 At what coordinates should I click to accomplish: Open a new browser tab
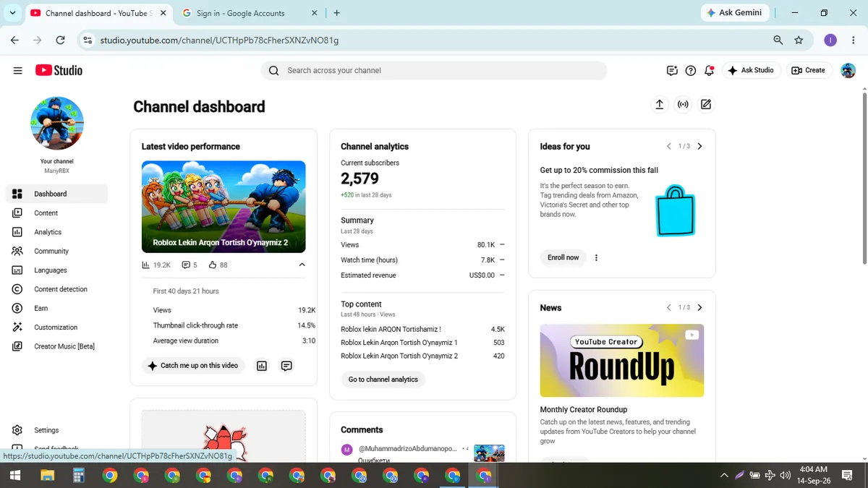point(337,13)
